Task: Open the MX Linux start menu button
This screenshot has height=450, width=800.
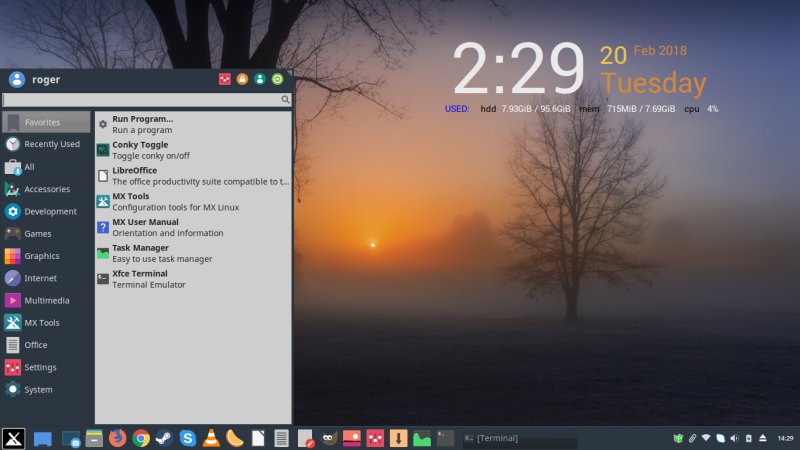Action: pos(13,438)
